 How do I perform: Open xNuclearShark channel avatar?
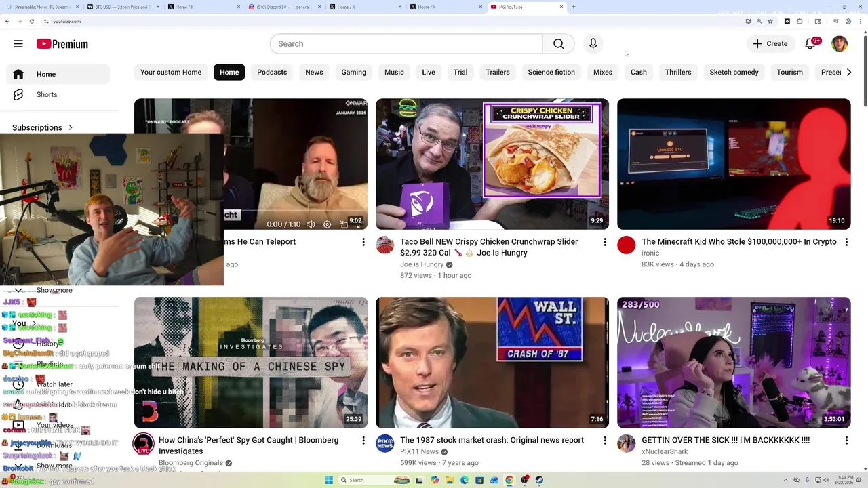(627, 444)
